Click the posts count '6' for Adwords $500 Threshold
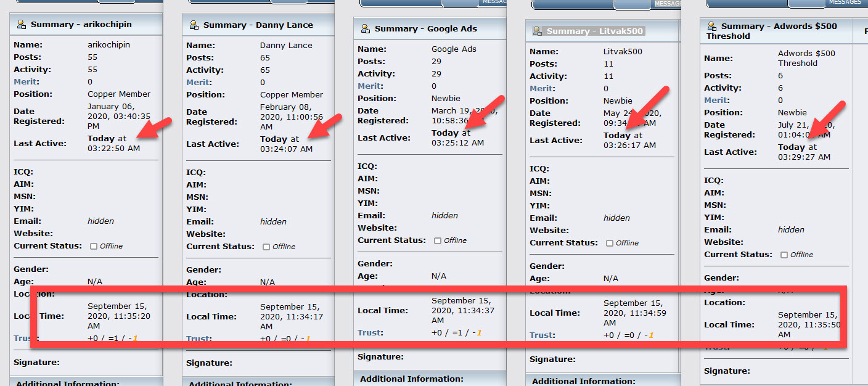 [x=780, y=76]
